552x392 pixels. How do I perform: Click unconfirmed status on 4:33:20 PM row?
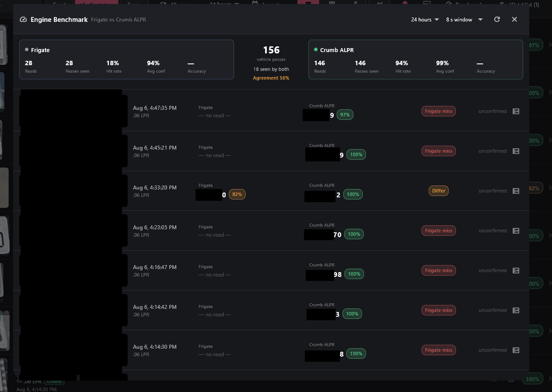493,191
